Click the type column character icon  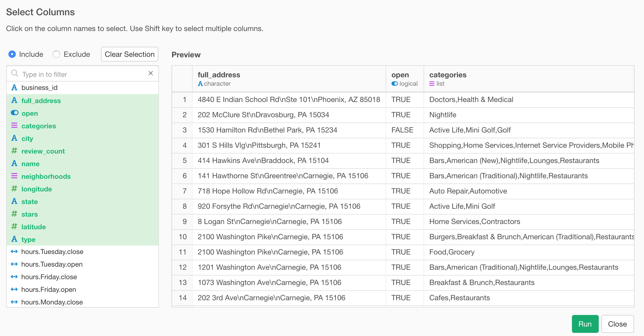click(14, 239)
